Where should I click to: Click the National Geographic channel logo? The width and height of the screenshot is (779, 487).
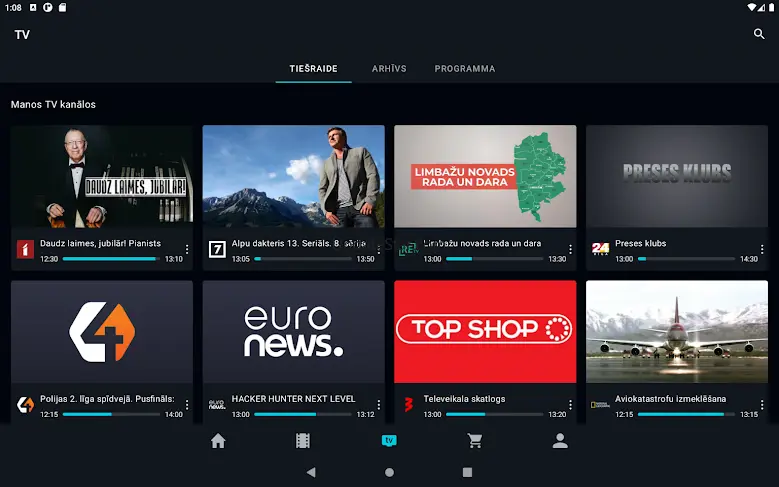600,405
